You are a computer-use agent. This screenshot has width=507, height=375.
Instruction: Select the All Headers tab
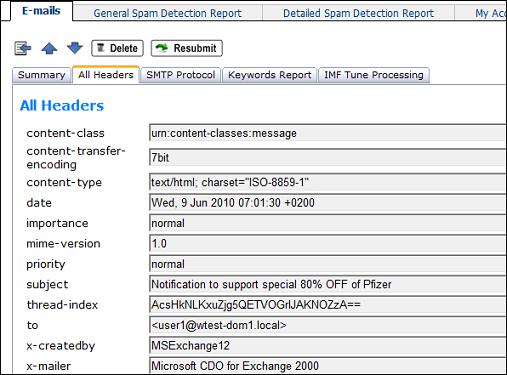coord(106,75)
